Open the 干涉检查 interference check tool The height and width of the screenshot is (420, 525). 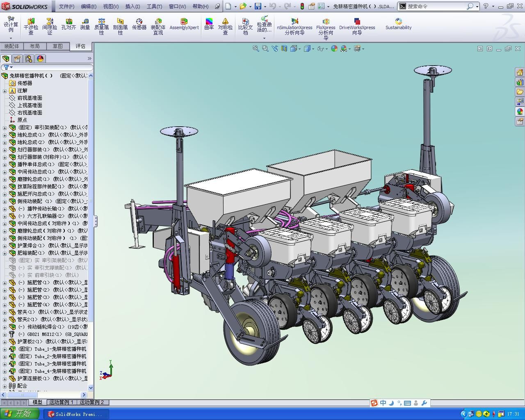[x=31, y=27]
